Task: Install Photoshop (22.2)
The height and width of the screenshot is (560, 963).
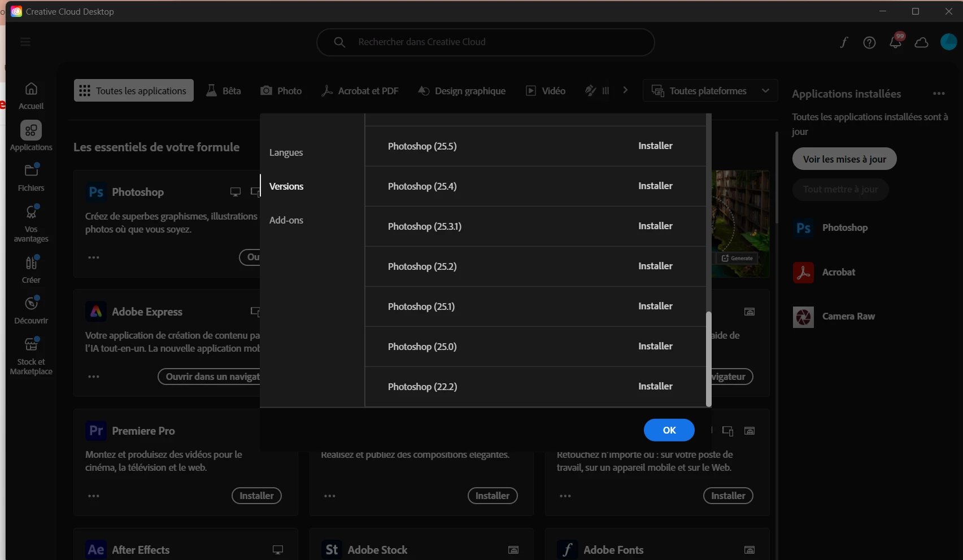Action: coord(655,386)
